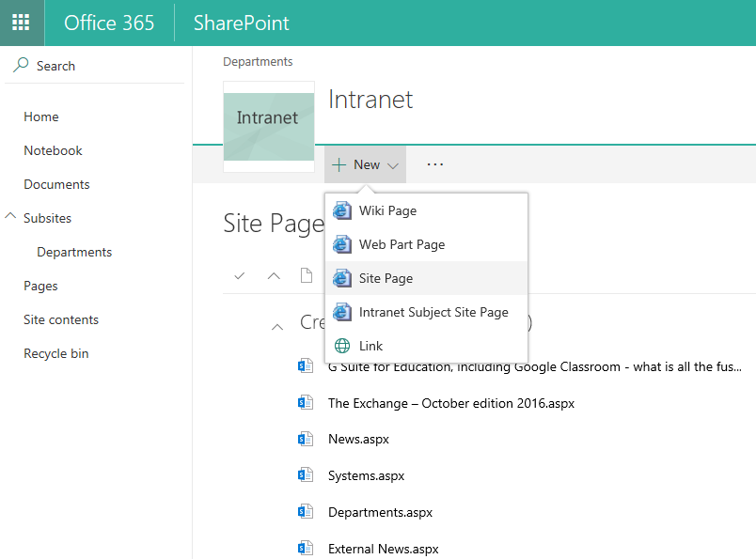This screenshot has height=559, width=756.
Task: Open the News.aspx page
Action: [358, 439]
